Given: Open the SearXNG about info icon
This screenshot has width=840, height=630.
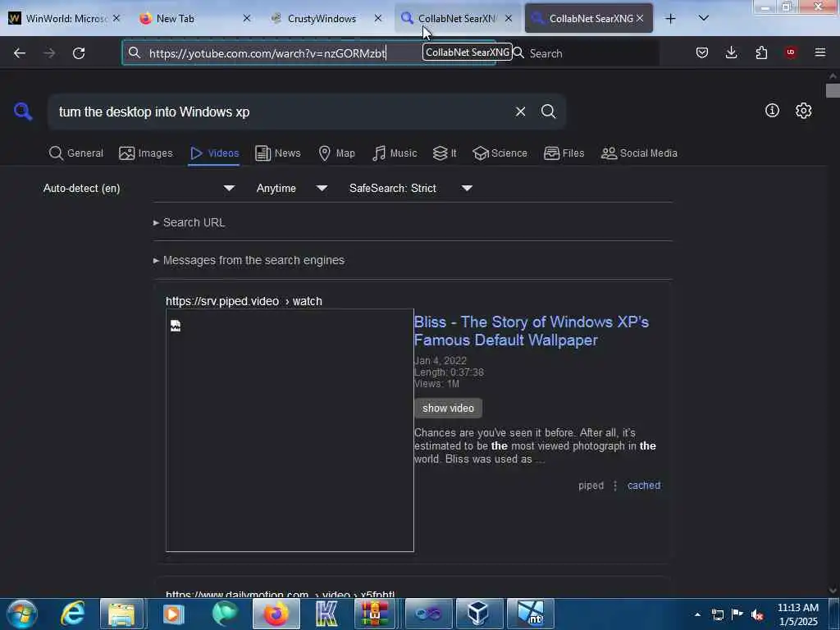Looking at the screenshot, I should pos(772,111).
